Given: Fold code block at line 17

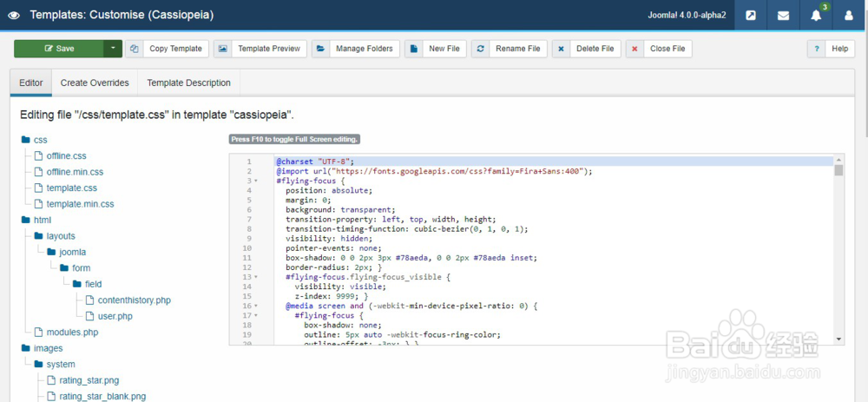Looking at the screenshot, I should tap(256, 316).
